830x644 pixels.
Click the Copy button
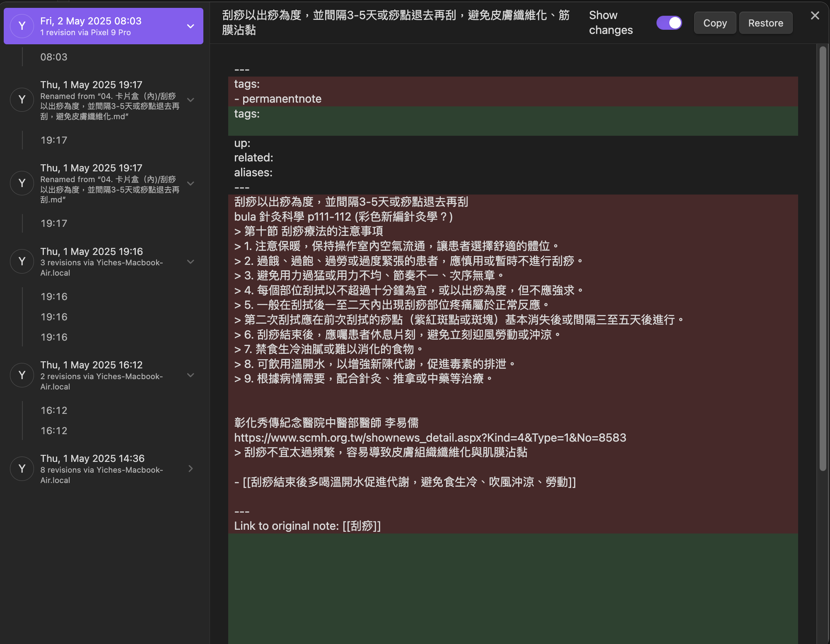[x=715, y=23]
